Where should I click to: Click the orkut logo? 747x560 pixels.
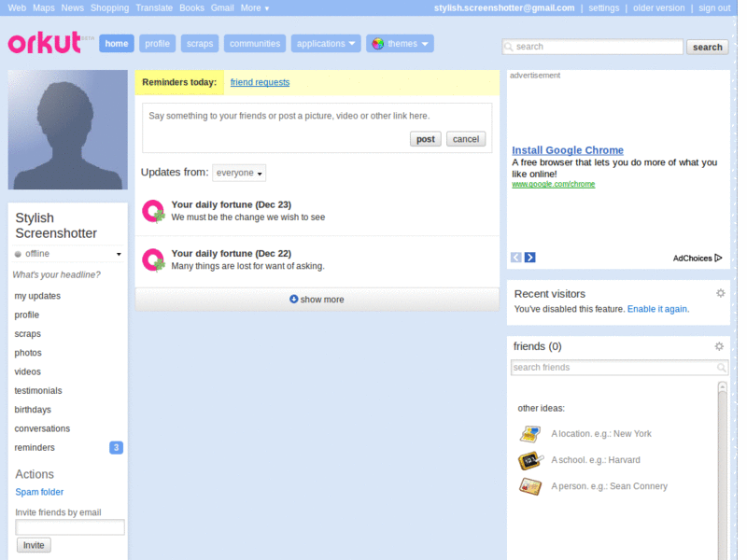[44, 42]
